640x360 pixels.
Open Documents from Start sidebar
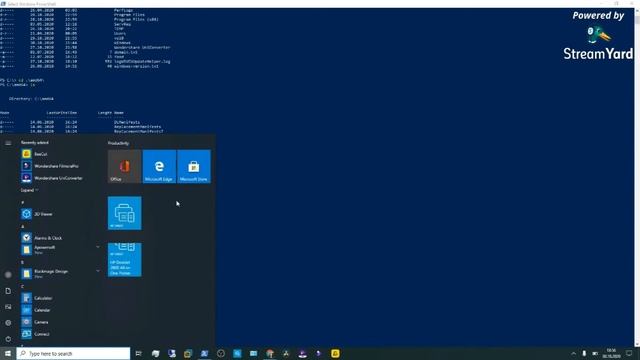pos(8,291)
